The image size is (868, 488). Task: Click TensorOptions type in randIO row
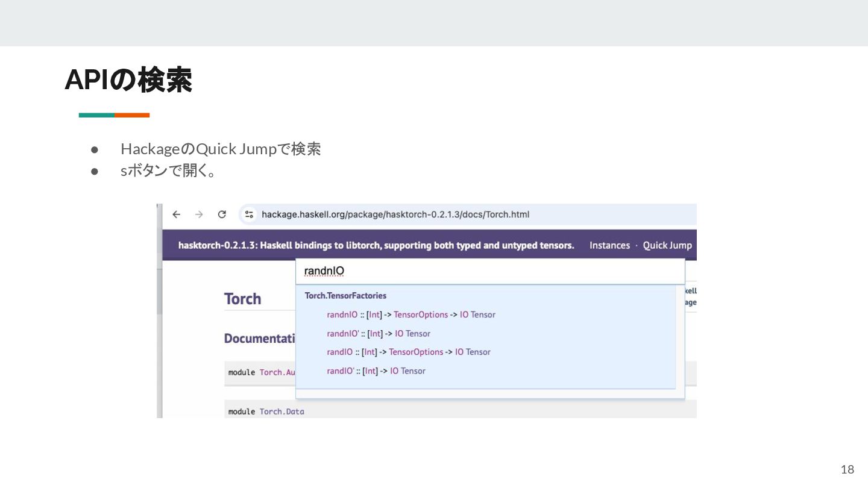pos(416,352)
